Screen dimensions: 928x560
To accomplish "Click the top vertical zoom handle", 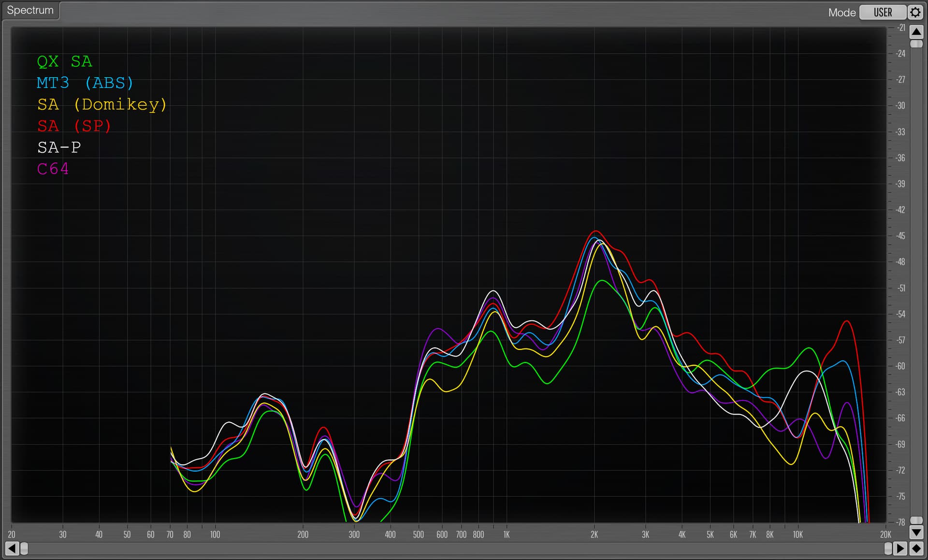I will 916,43.
